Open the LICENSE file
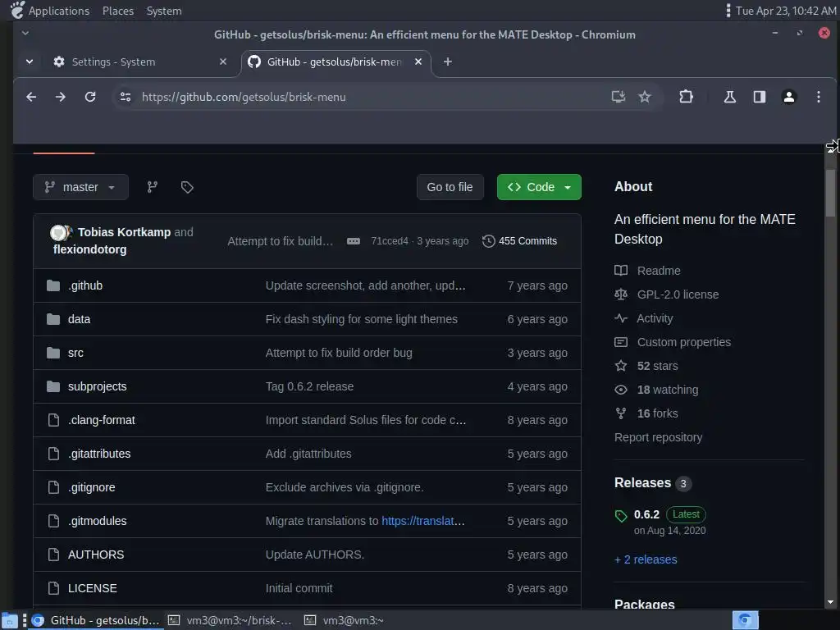This screenshot has width=840, height=630. (x=92, y=588)
